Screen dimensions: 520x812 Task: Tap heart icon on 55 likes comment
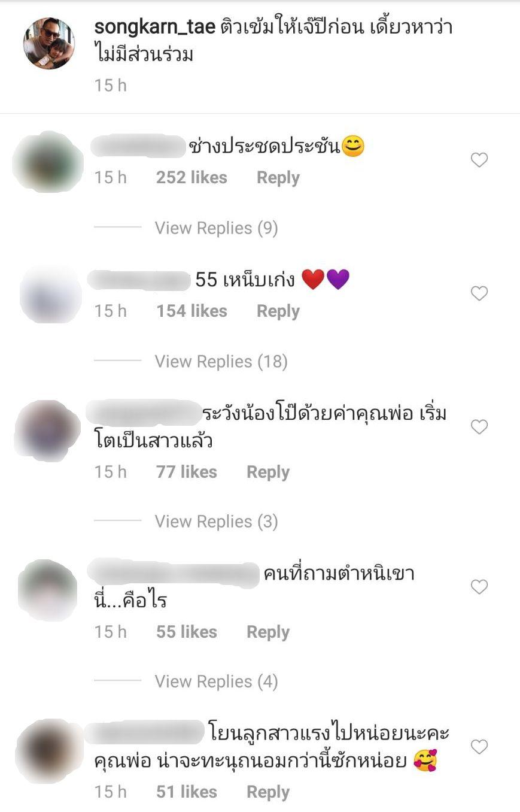coord(479,587)
